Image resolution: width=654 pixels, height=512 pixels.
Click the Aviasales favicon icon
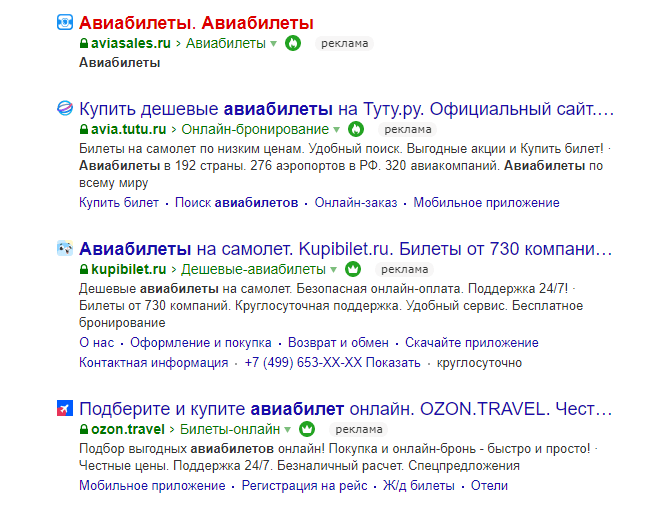(65, 22)
